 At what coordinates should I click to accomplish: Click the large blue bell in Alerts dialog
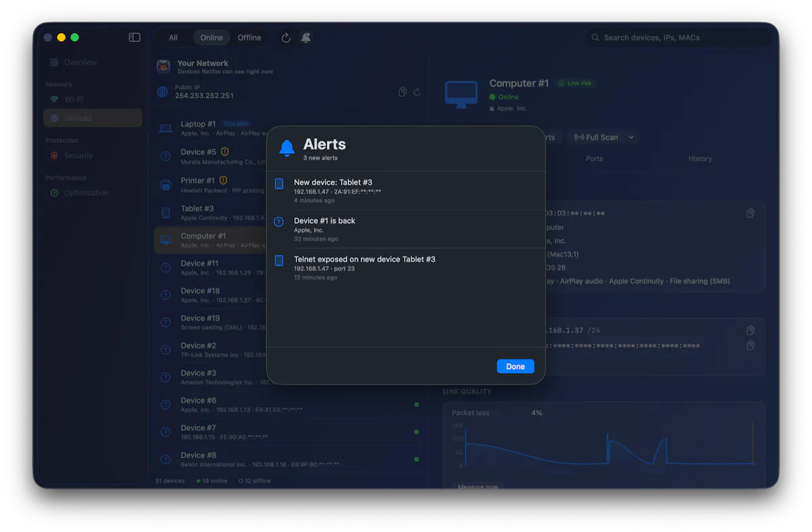pos(287,148)
